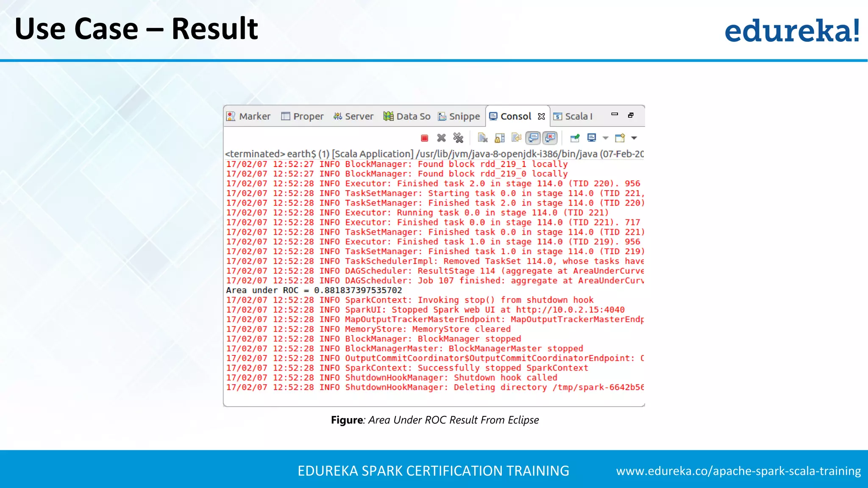
Task: Click the 'Starting task 0.0 in stage 114.0' line
Action: click(x=435, y=193)
